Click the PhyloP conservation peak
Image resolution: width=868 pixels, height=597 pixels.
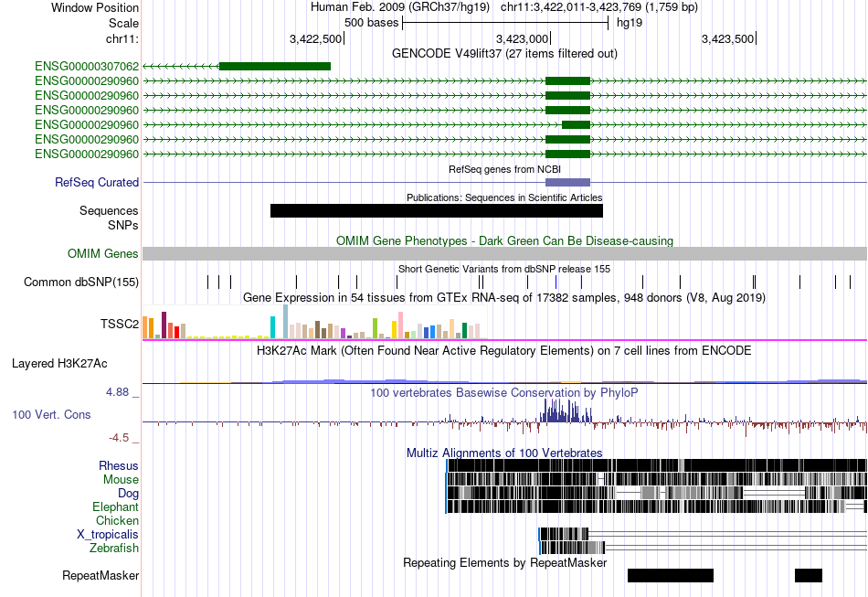pos(565,410)
